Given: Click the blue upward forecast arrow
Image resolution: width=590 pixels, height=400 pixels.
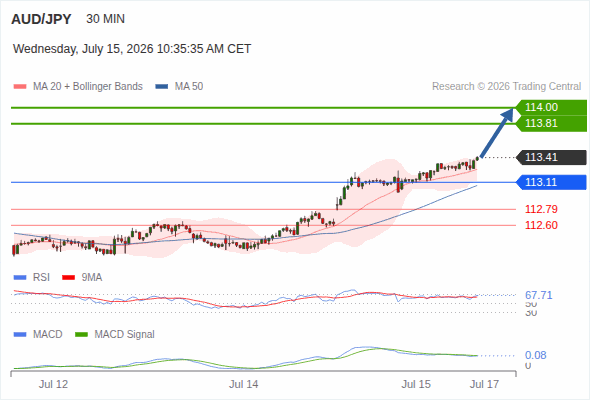Looking at the screenshot, I should click(x=496, y=133).
